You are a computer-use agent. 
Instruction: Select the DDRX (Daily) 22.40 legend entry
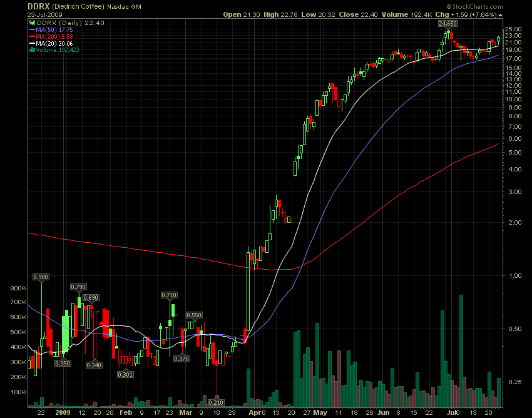[x=67, y=23]
